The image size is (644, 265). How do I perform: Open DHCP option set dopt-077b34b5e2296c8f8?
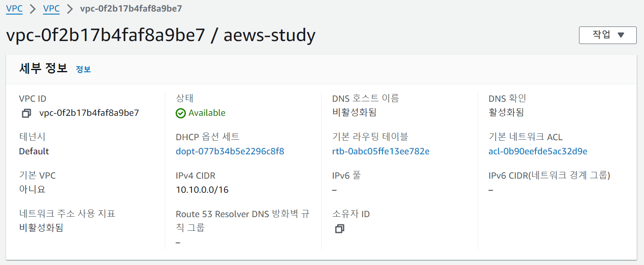pos(230,151)
